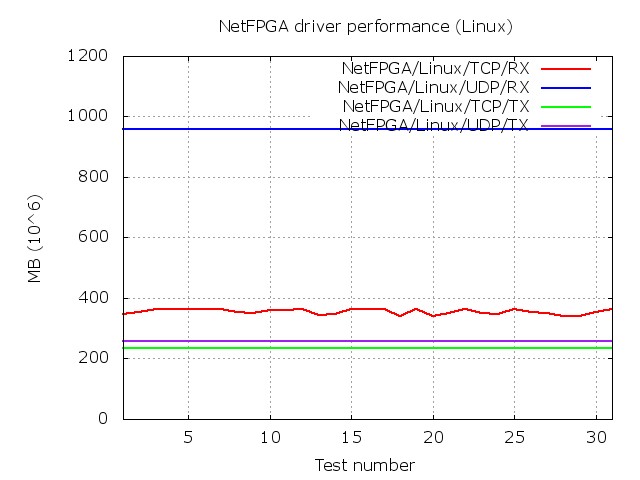Image resolution: width=640 pixels, height=480 pixels.
Task: Click the NetFPGA/Linux/TCP/RX legend label
Action: (436, 69)
